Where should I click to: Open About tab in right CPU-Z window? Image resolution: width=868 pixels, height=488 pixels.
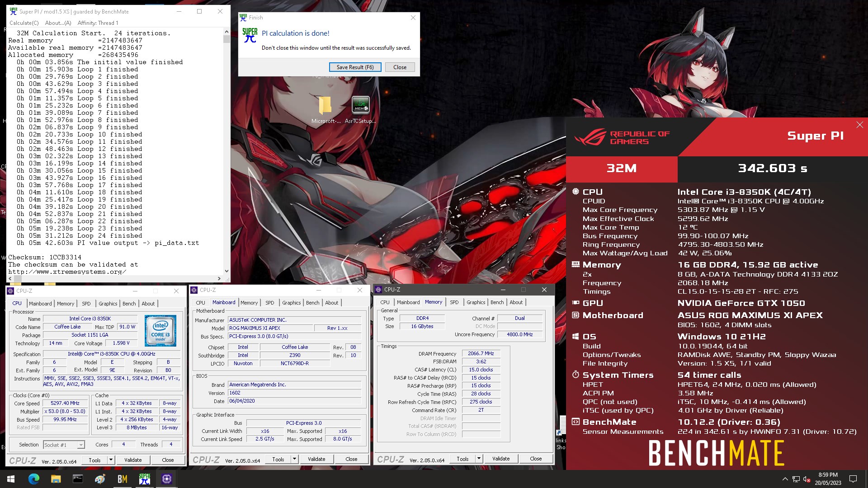(516, 302)
